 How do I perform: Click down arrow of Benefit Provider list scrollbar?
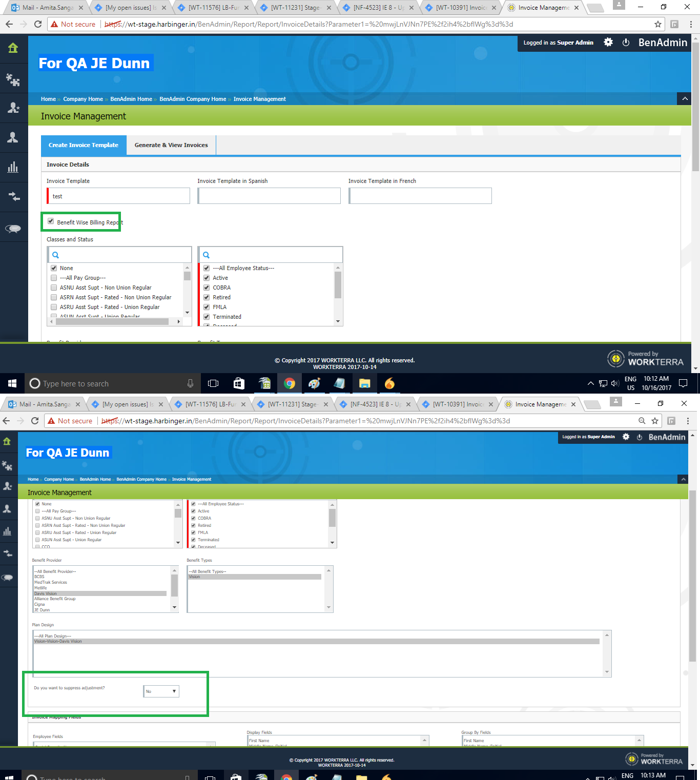[x=175, y=607]
